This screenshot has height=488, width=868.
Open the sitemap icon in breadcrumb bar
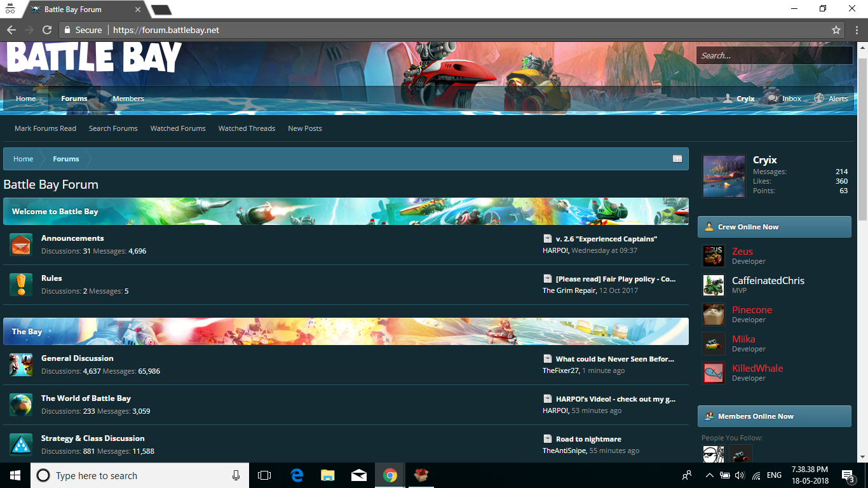click(677, 159)
